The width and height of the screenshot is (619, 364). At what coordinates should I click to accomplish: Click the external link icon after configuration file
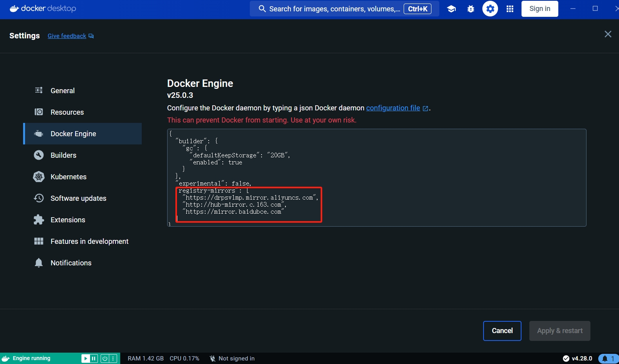coord(426,108)
